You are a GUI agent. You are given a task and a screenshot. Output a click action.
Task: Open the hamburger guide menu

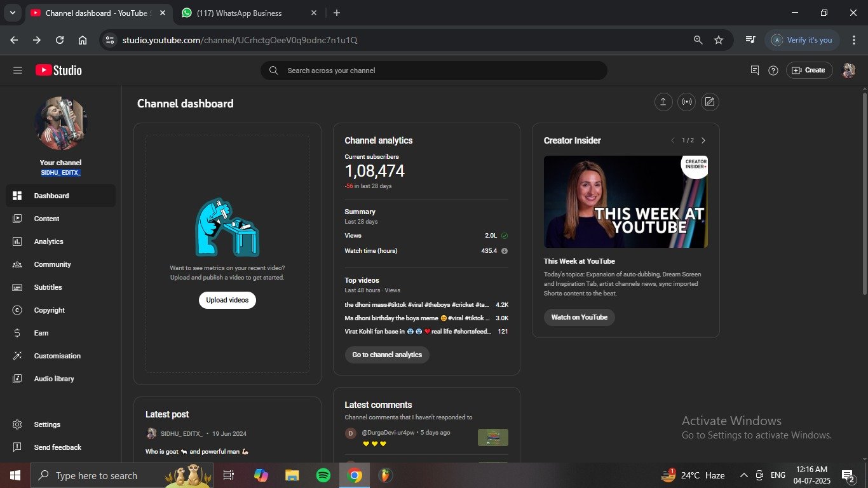[x=18, y=71]
